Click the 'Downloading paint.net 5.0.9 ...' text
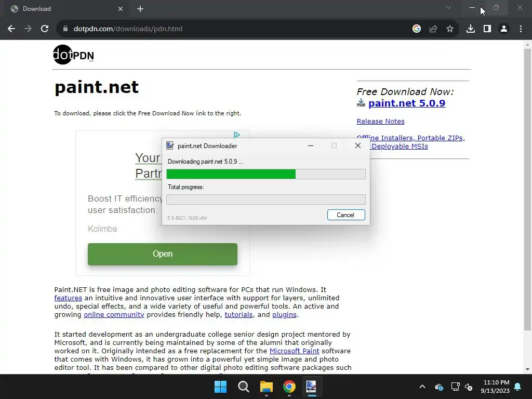 tap(205, 162)
